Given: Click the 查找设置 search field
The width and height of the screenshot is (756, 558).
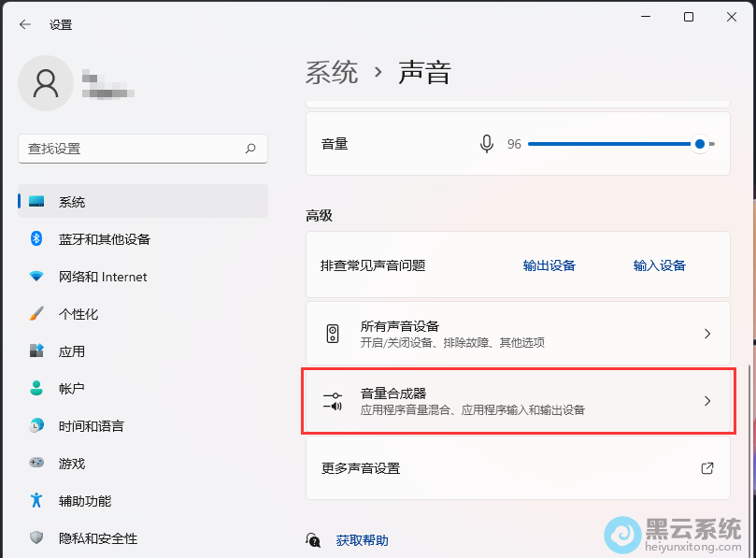Looking at the screenshot, I should (x=131, y=149).
